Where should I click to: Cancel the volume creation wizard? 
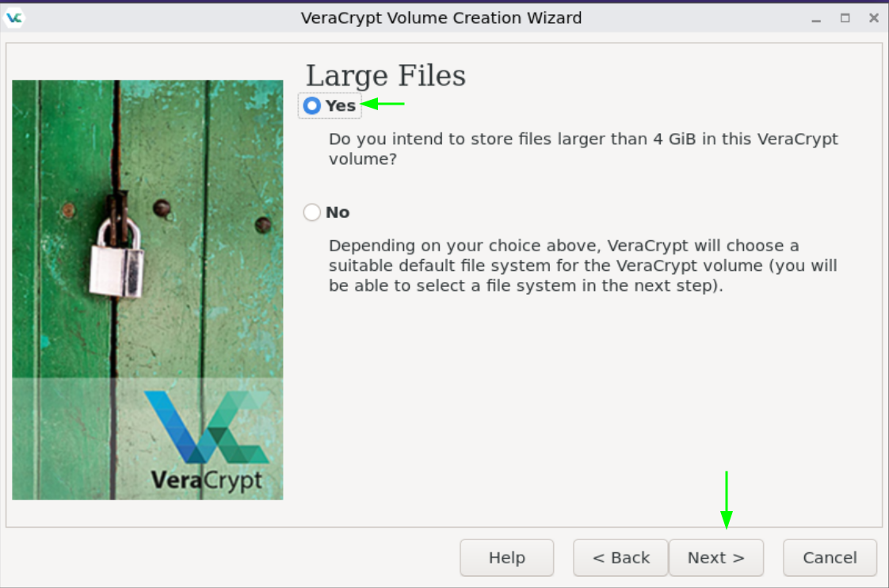[x=830, y=557]
